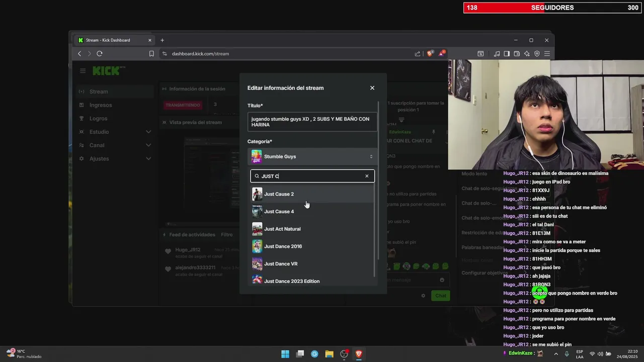This screenshot has height=362, width=644.
Task: Open Brave Shields lion icon
Action: pos(430,53)
